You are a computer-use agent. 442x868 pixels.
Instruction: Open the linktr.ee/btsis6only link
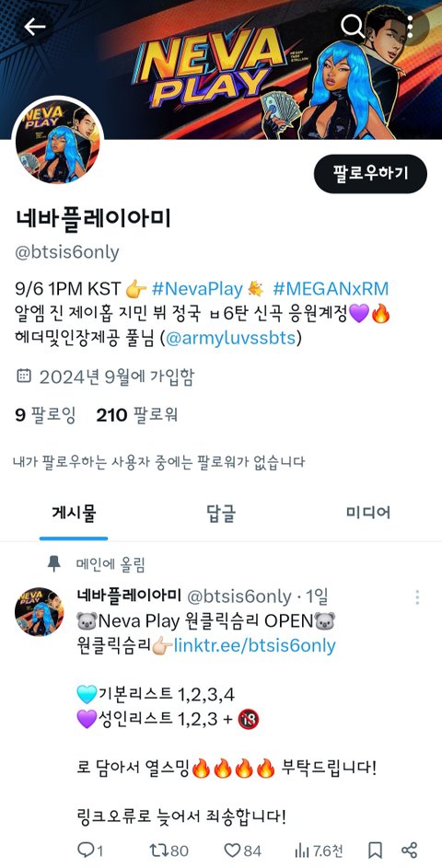(255, 645)
